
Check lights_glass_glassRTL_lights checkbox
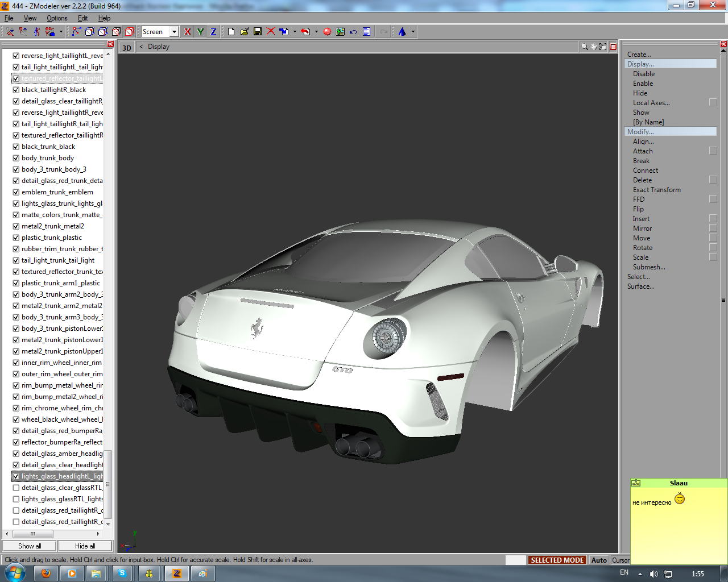tap(16, 499)
